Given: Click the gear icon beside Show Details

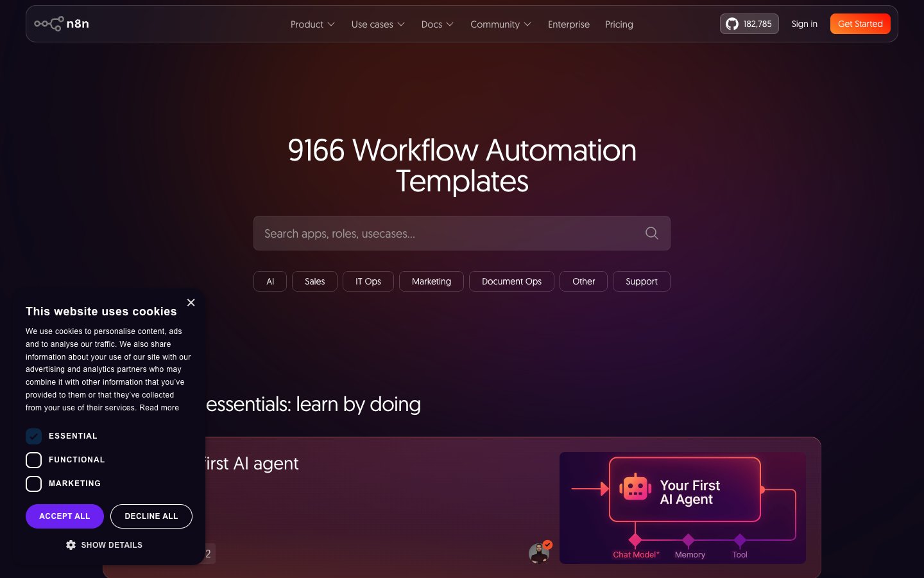Looking at the screenshot, I should [x=71, y=545].
